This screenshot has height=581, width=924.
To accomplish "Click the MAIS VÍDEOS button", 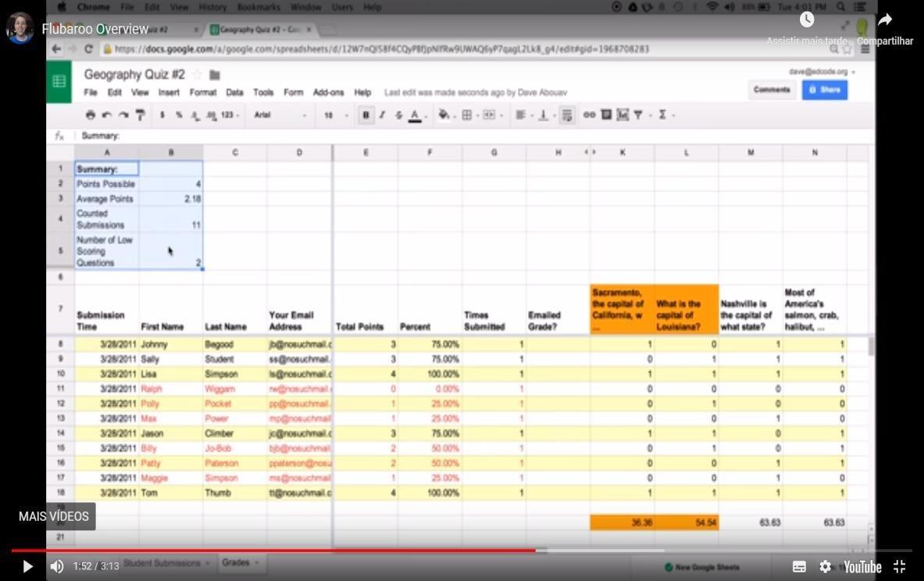I will click(x=54, y=516).
